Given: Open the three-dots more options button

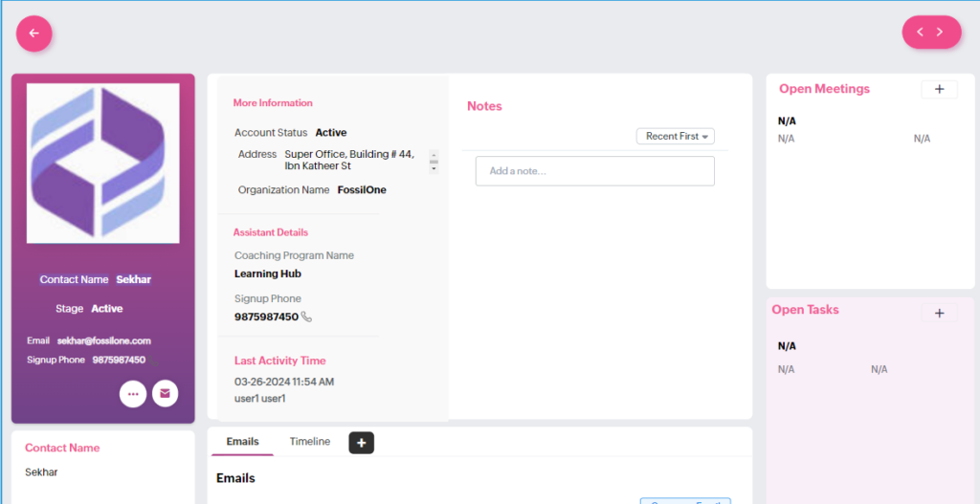Looking at the screenshot, I should point(133,394).
